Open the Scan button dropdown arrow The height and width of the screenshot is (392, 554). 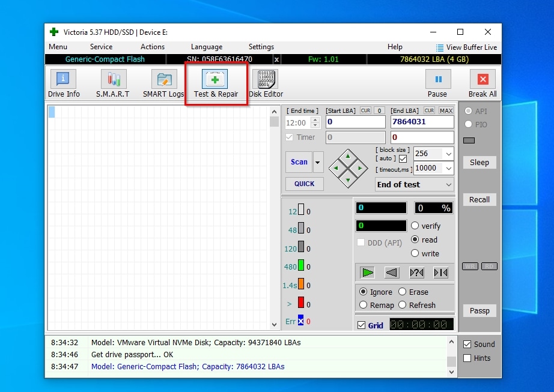point(318,162)
